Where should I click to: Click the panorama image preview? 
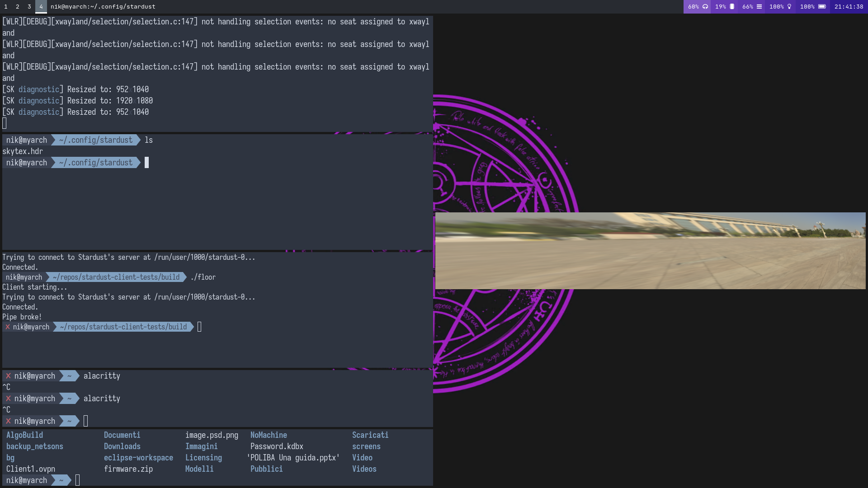pyautogui.click(x=650, y=250)
